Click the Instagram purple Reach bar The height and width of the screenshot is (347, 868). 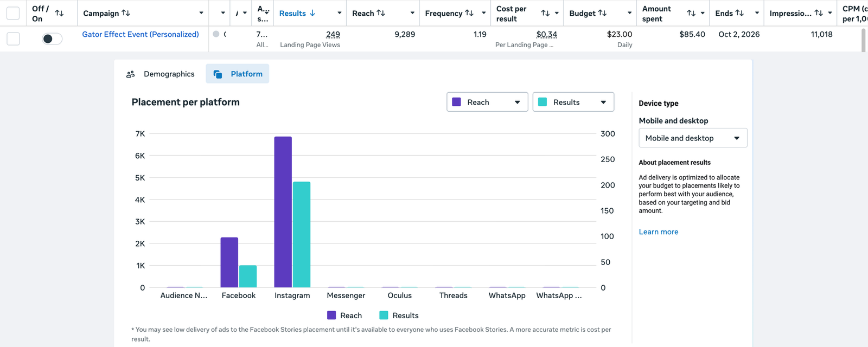[283, 212]
